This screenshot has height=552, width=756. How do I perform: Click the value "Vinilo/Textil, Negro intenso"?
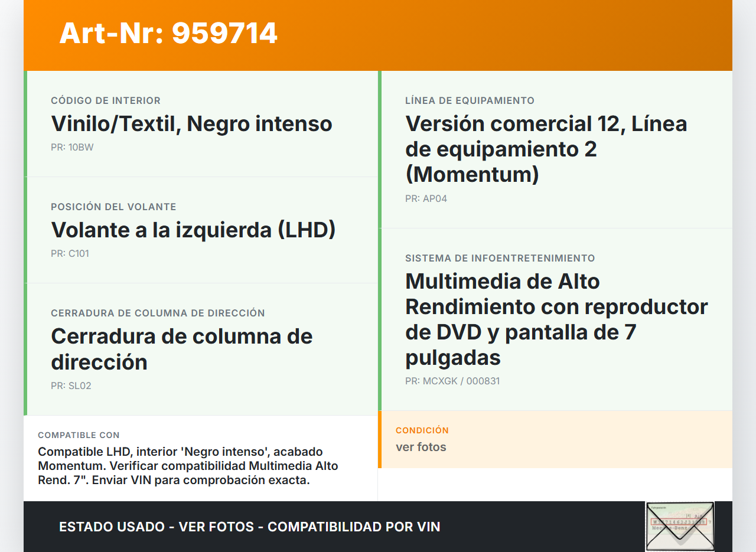[192, 124]
